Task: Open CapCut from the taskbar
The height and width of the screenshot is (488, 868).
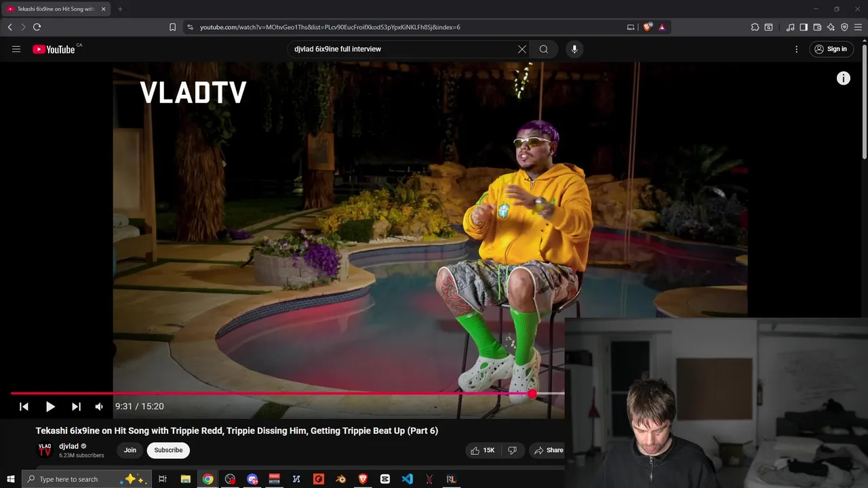Action: click(385, 479)
